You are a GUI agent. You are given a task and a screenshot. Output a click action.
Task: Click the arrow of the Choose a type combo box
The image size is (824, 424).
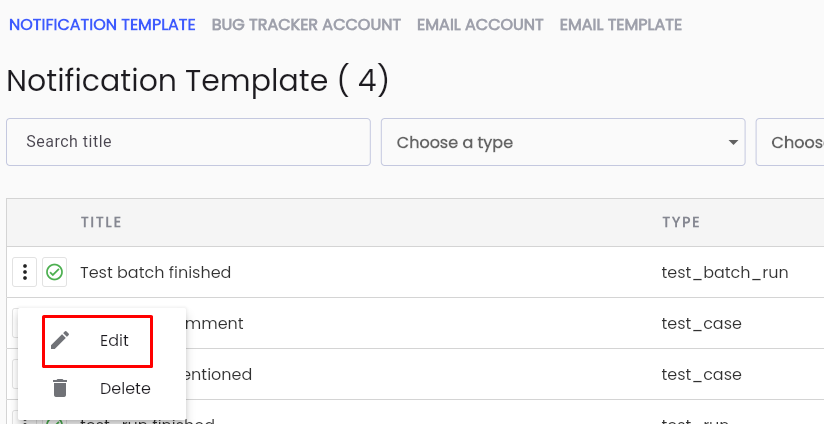[x=733, y=142]
